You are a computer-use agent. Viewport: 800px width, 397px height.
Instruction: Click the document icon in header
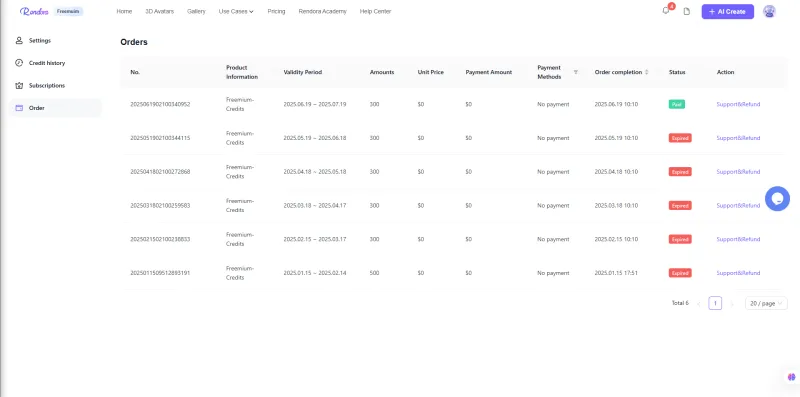(687, 11)
